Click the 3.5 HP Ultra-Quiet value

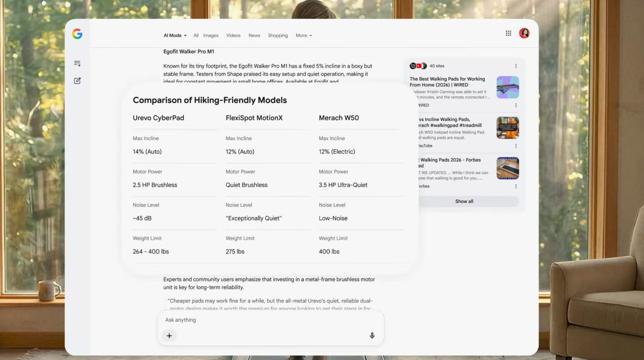[x=343, y=185]
